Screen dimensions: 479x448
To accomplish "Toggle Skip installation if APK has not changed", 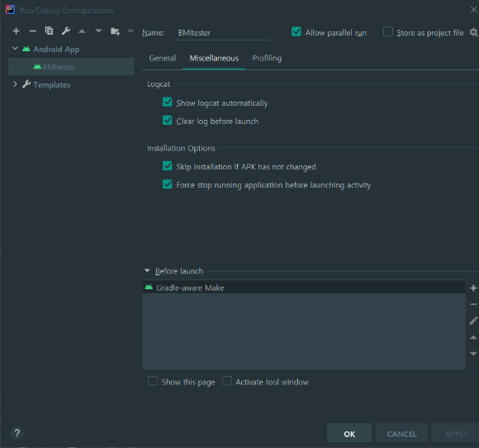I will point(168,166).
